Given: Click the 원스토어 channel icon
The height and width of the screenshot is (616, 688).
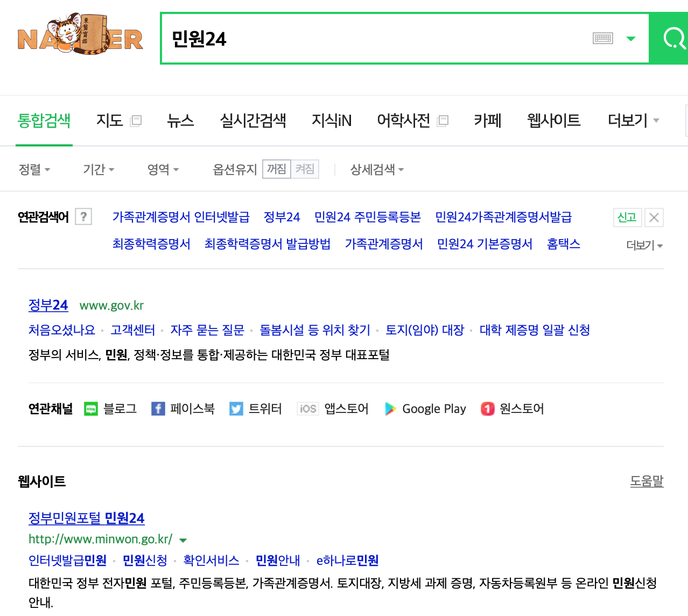Looking at the screenshot, I should (x=488, y=409).
